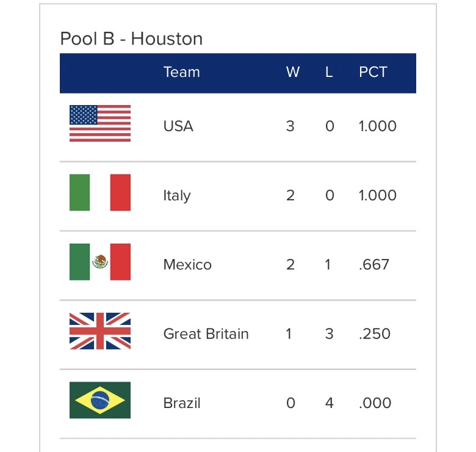Open the Brazil team link
The width and height of the screenshot is (476, 452).
pos(182,403)
